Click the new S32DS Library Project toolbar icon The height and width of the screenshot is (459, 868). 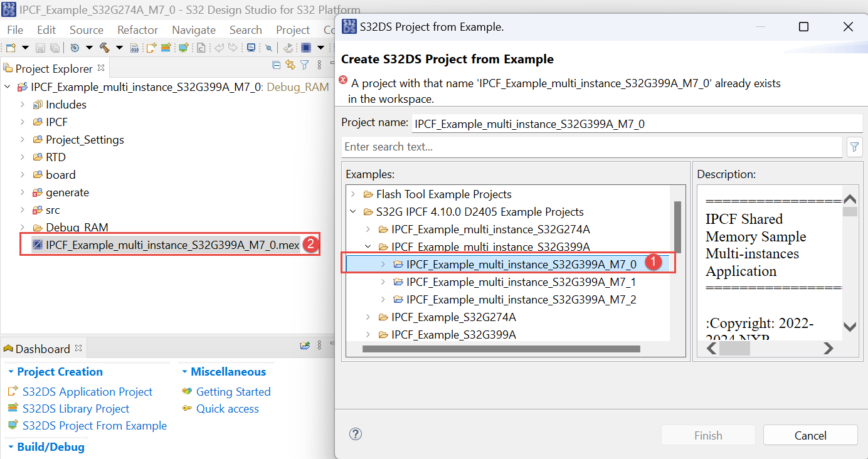[166, 48]
